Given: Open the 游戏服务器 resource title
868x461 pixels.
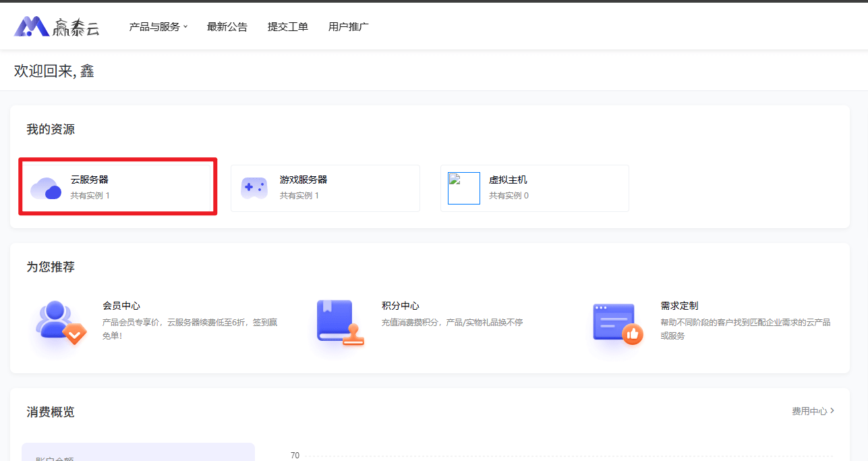Looking at the screenshot, I should pos(303,180).
